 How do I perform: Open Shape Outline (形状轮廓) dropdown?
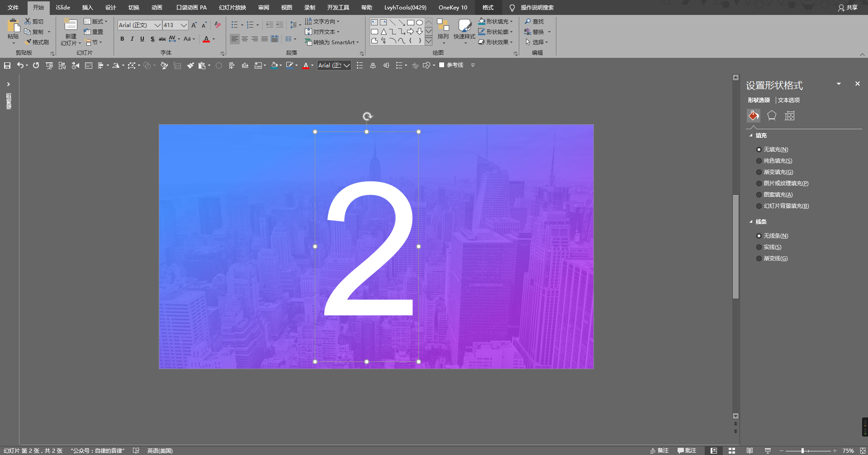click(x=496, y=32)
